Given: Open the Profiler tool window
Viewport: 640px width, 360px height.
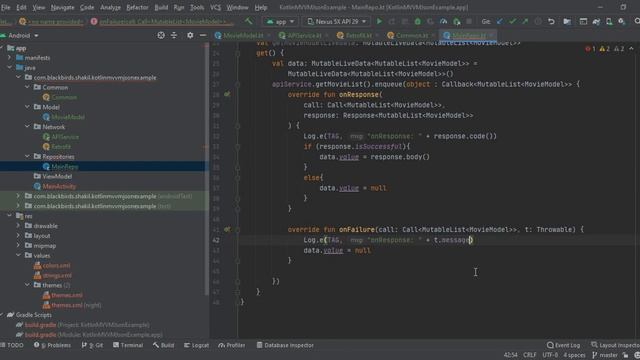Looking at the screenshot, I should click(231, 345).
